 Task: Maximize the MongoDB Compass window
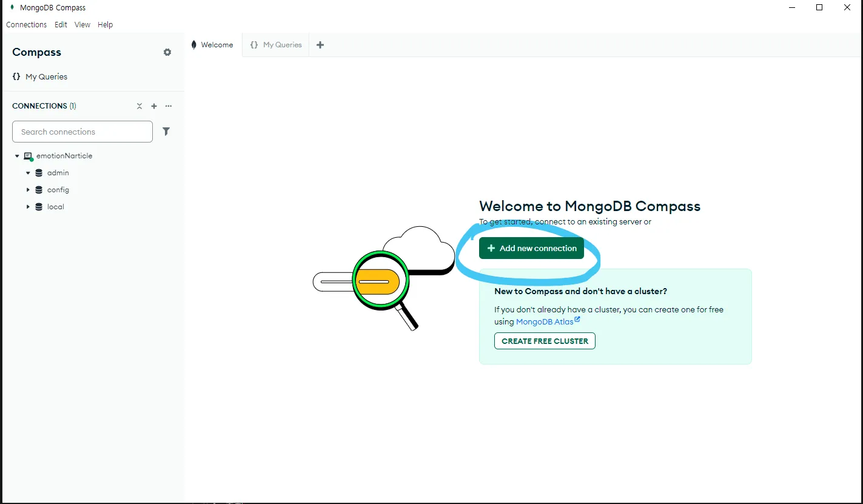pos(819,7)
